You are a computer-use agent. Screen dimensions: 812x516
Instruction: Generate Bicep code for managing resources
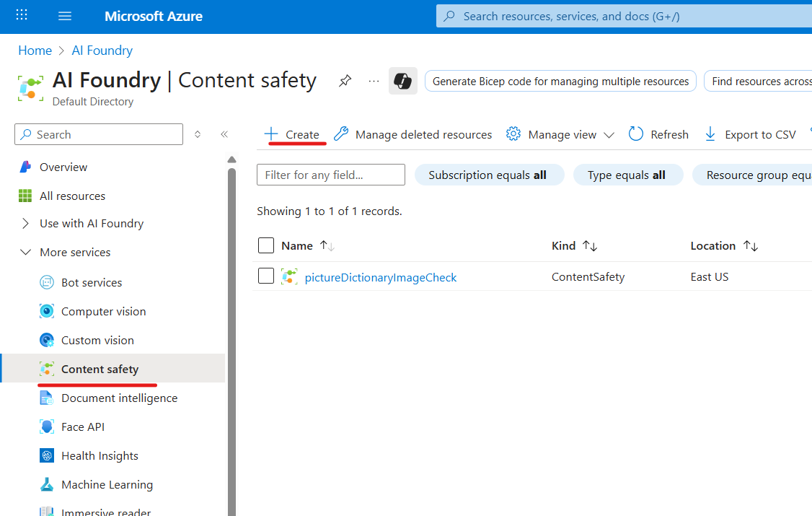tap(560, 82)
